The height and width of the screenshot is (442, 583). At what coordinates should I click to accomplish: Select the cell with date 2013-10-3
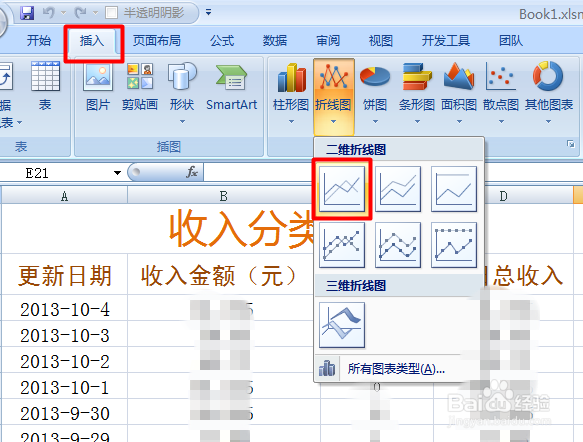click(x=65, y=335)
